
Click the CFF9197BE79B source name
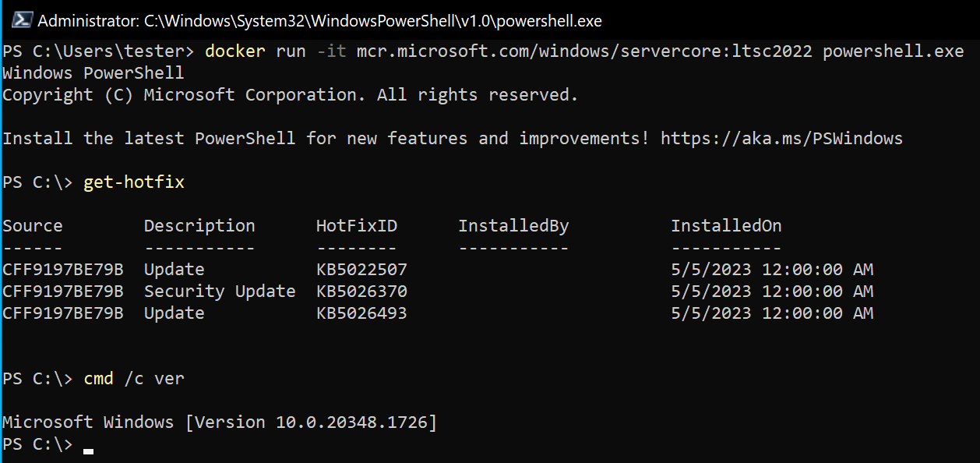click(63, 269)
